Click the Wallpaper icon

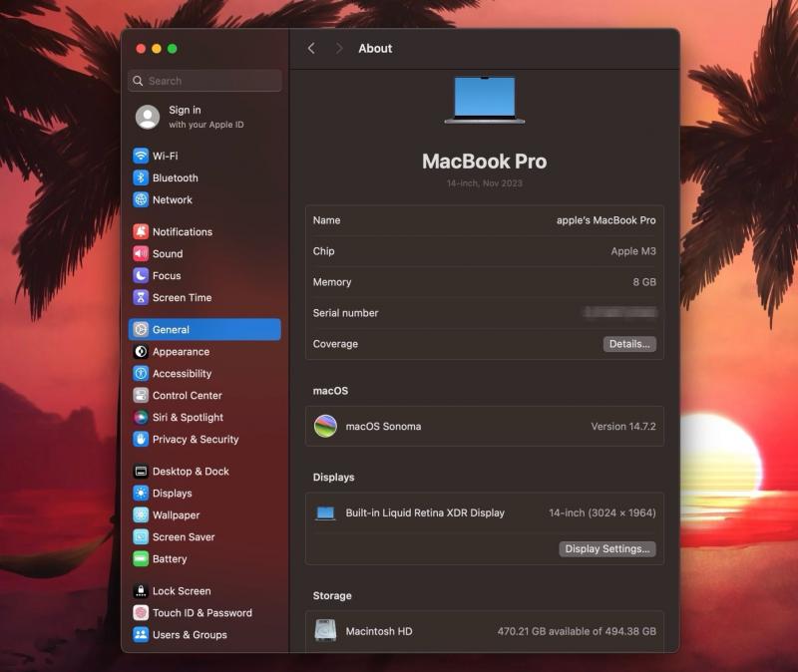pos(141,514)
